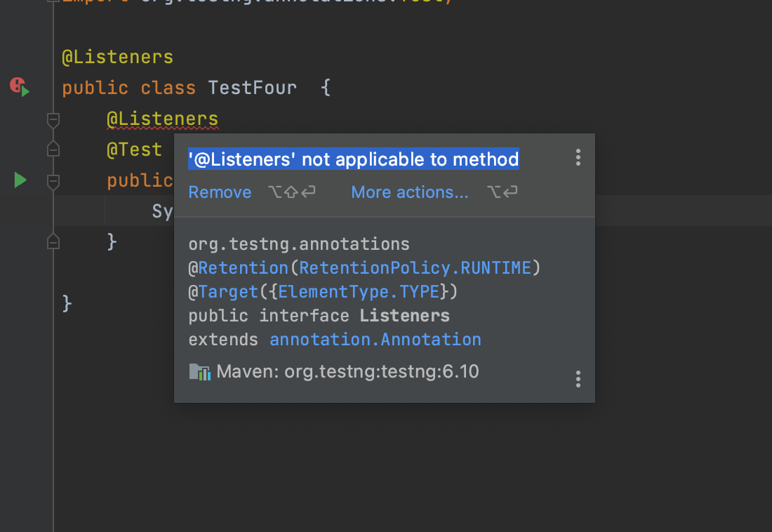Click the red-underlined @Listeners annotation in code
The image size is (772, 532).
tap(162, 120)
